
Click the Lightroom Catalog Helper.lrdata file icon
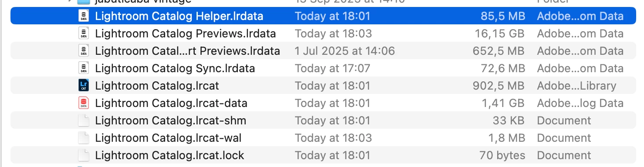click(84, 16)
